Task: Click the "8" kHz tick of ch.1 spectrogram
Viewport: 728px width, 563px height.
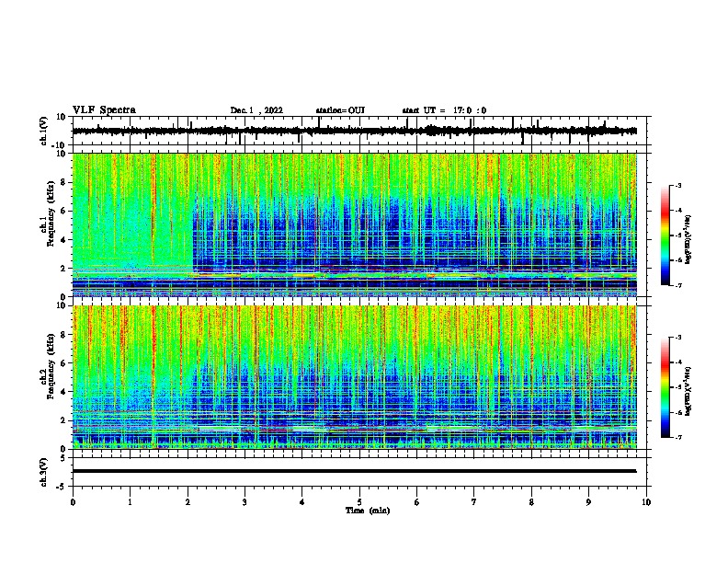Action: (64, 182)
